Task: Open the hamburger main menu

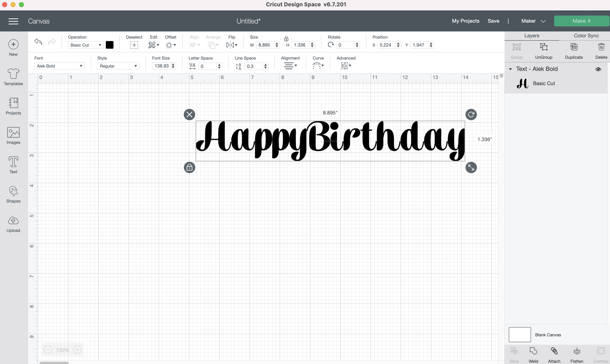Action: pos(13,21)
